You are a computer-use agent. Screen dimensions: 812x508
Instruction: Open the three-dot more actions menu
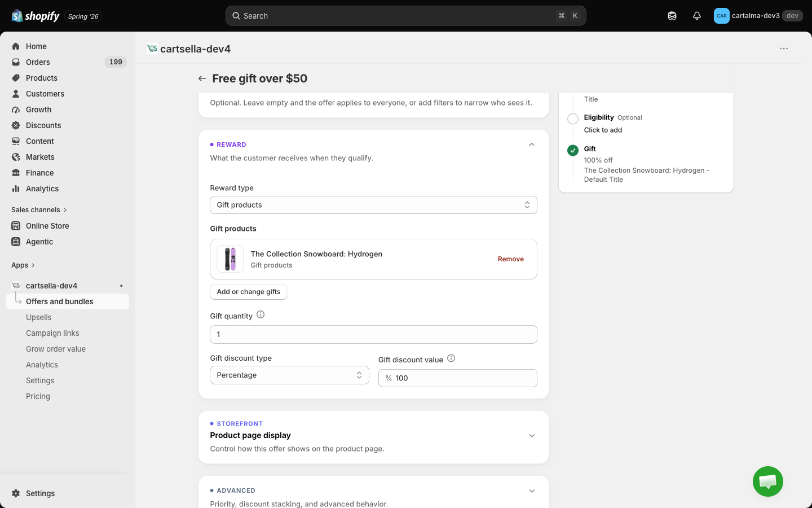coord(784,49)
